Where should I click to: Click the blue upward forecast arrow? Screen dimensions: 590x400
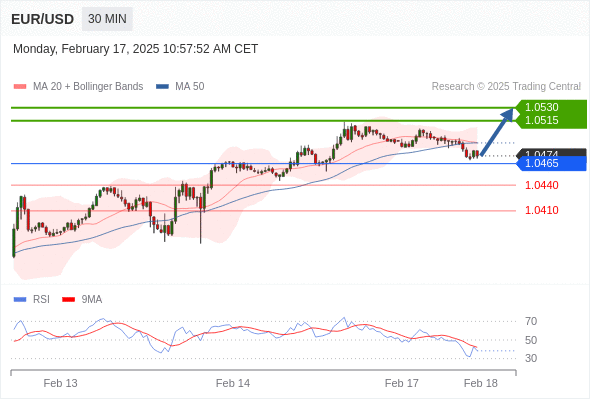tap(497, 132)
